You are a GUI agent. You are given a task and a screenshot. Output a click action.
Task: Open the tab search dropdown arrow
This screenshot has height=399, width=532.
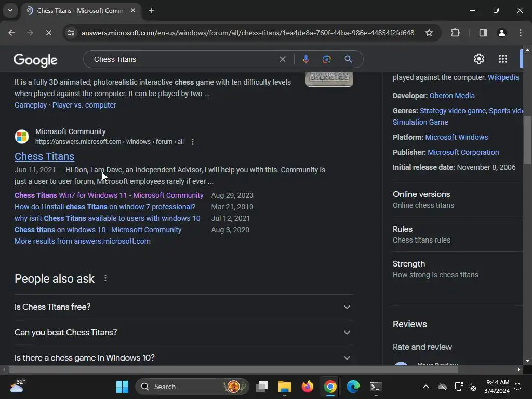point(10,10)
